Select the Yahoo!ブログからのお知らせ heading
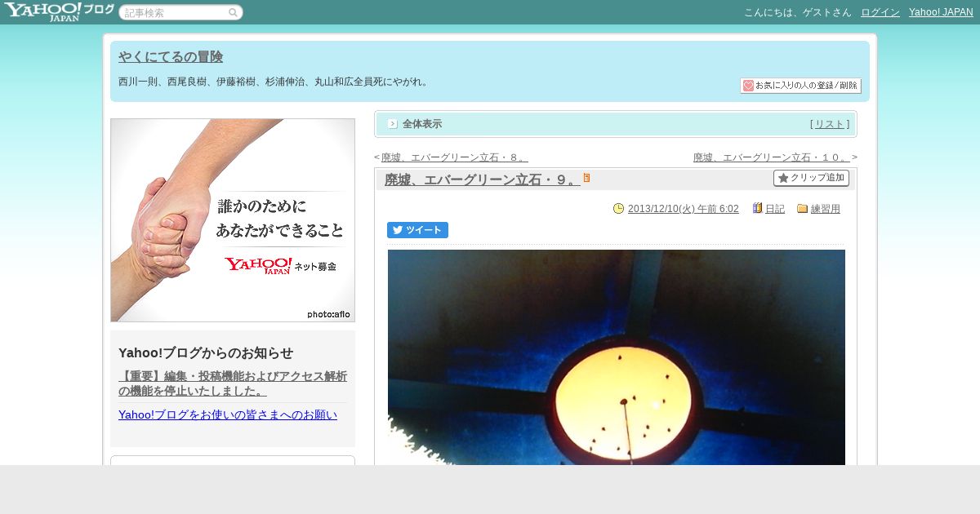 tap(206, 352)
